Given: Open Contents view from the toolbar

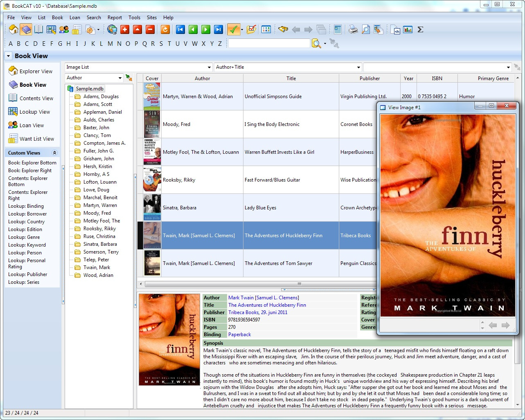Looking at the screenshot, I should click(38, 29).
